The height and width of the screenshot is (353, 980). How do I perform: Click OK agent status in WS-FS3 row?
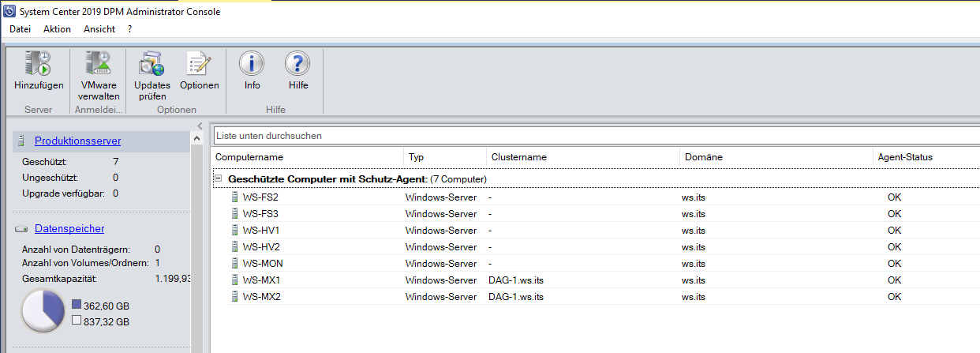pos(894,213)
